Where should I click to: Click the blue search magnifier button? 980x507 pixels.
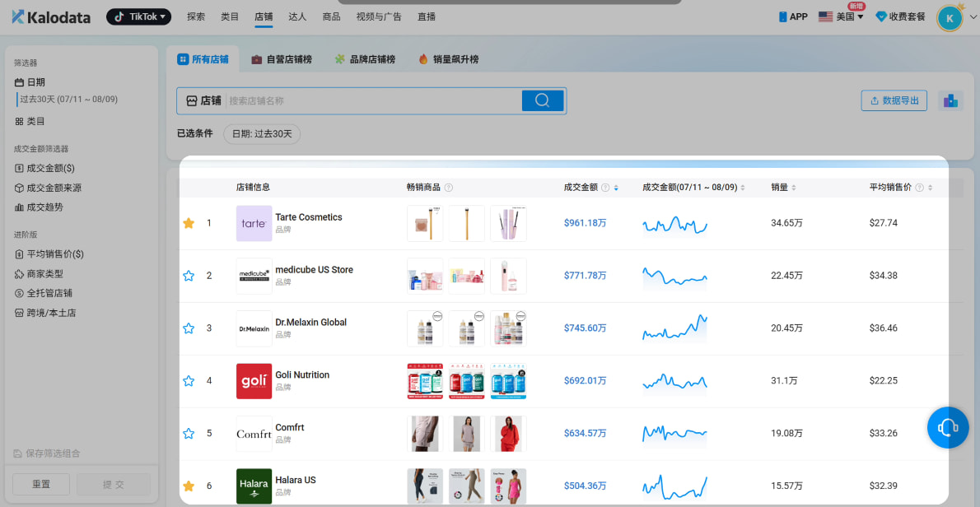(x=543, y=100)
